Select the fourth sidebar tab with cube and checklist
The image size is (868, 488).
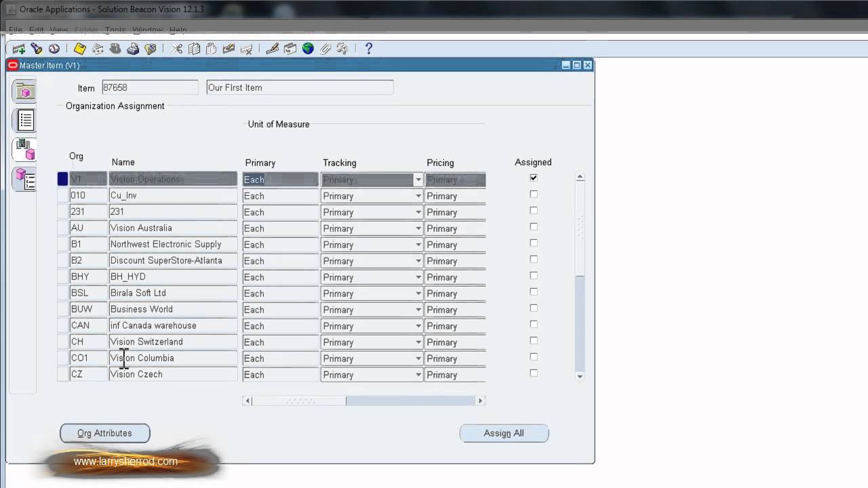point(24,179)
